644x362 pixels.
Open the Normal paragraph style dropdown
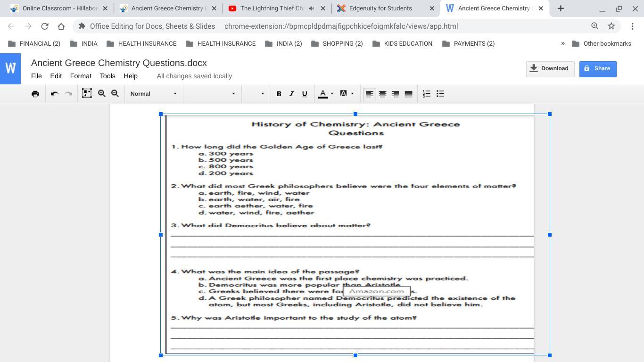pyautogui.click(x=154, y=94)
